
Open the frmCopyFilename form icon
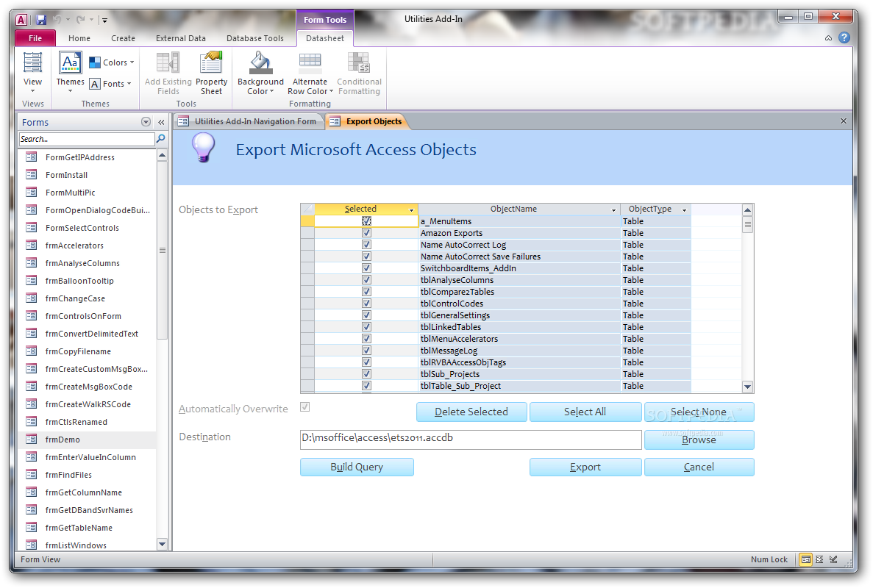coord(31,351)
